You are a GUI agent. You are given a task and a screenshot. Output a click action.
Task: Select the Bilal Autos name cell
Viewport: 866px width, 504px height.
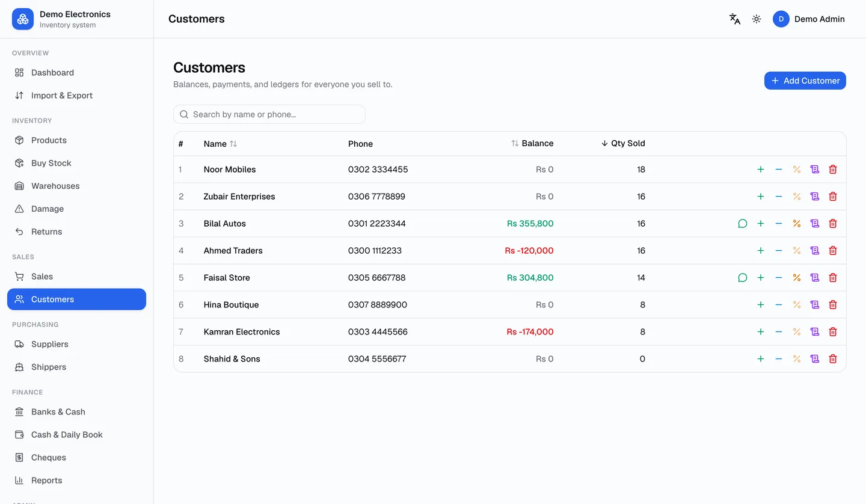(225, 224)
